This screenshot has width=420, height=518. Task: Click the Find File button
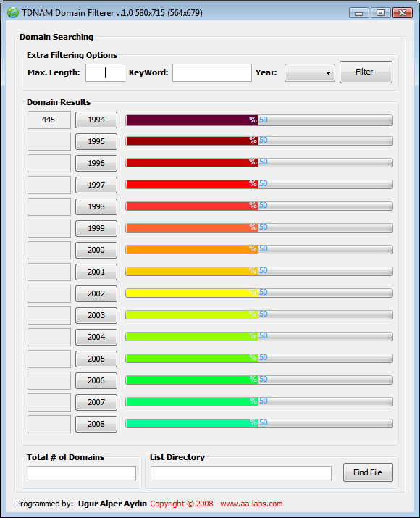tap(368, 472)
